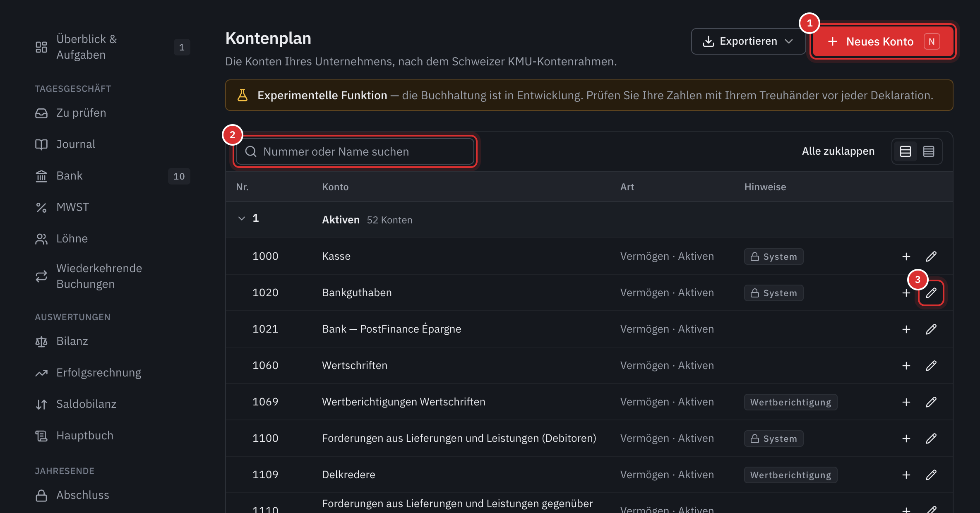The width and height of the screenshot is (980, 513).
Task: Collapse the Aktiven account group
Action: click(x=242, y=218)
